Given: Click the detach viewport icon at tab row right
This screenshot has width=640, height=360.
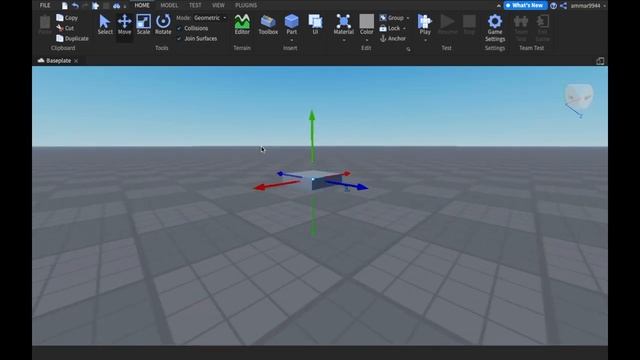Looking at the screenshot, I should pos(600,61).
